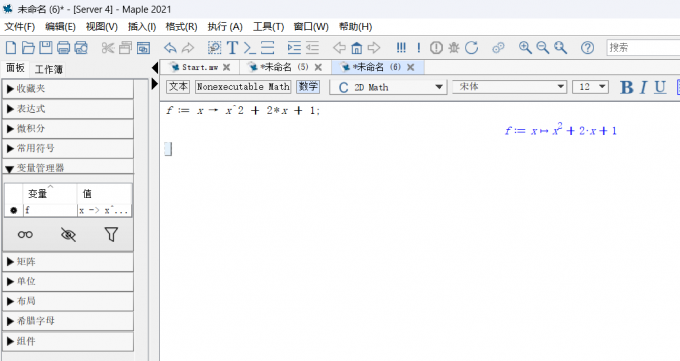Screen dimensions: 680x361
Task: Show hidden variables with crossed eye icon
Action: coord(69,235)
